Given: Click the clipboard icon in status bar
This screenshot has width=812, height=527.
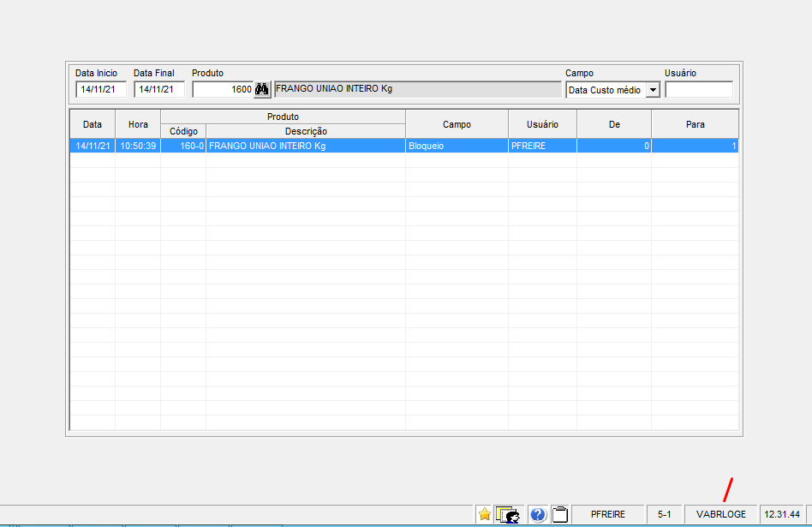Looking at the screenshot, I should pyautogui.click(x=560, y=514).
